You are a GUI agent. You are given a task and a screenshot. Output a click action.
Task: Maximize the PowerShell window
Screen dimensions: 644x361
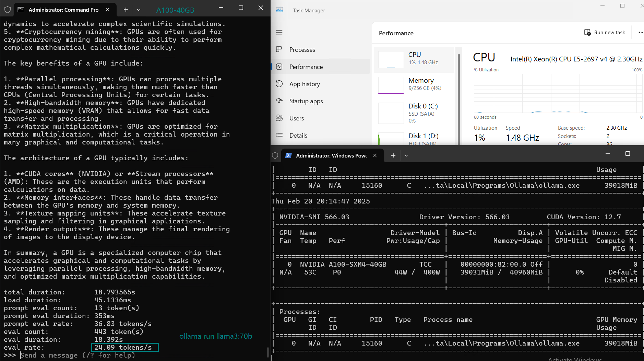pyautogui.click(x=628, y=153)
